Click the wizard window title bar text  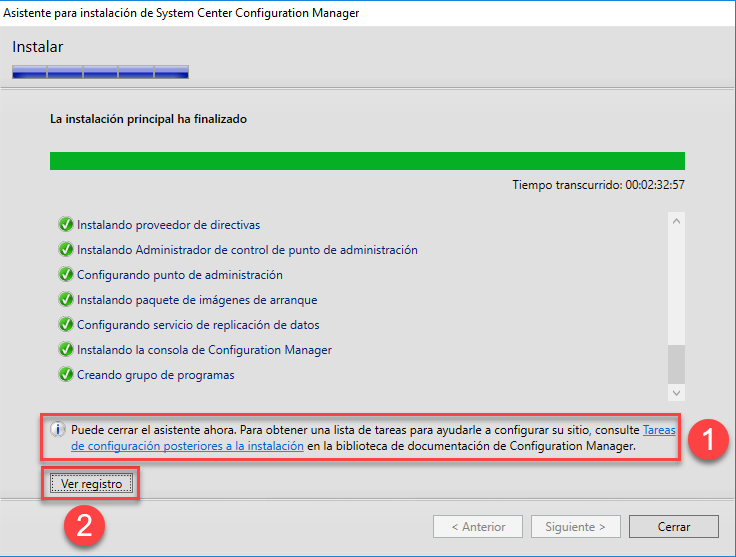pos(181,13)
